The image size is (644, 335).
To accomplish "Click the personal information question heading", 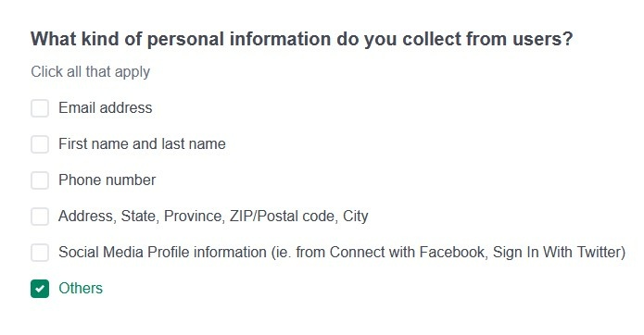I will [x=302, y=40].
